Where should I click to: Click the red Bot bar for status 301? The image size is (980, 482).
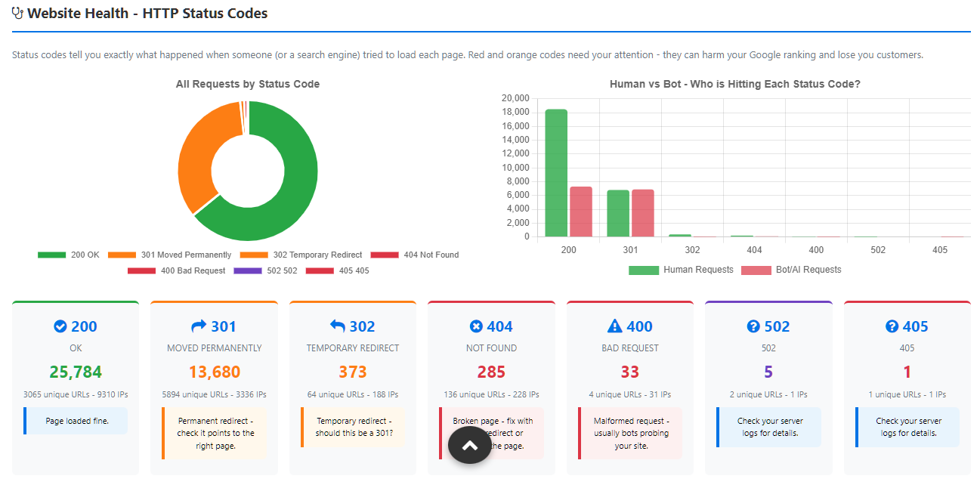pyautogui.click(x=643, y=213)
